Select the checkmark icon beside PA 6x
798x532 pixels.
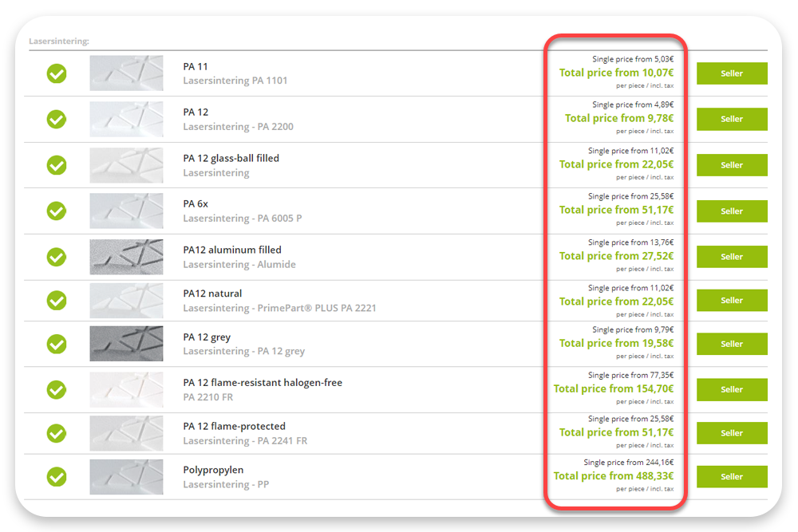[x=56, y=211]
